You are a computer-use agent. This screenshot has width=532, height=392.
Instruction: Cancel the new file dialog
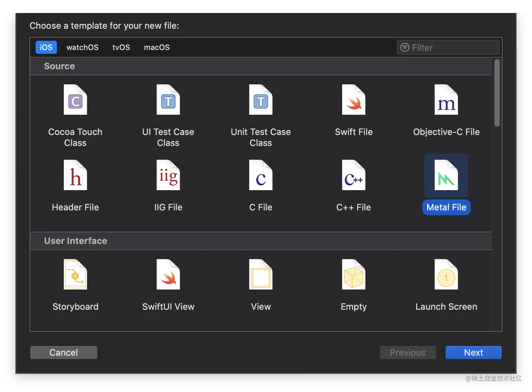point(64,353)
